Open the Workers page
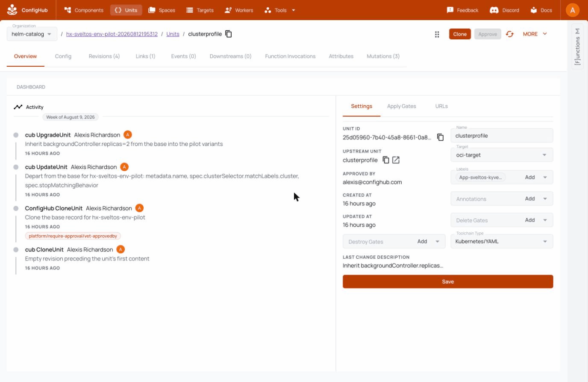588x382 pixels. 239,10
